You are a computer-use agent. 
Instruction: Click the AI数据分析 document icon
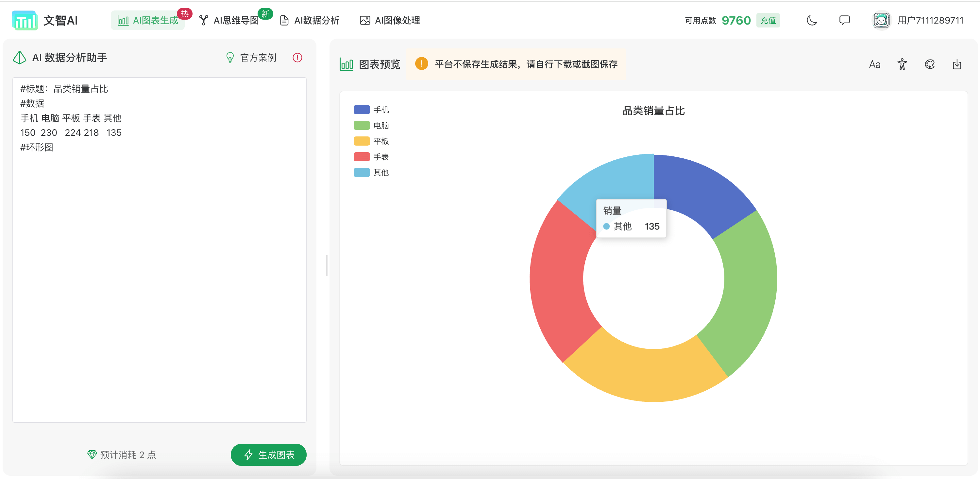(x=284, y=20)
